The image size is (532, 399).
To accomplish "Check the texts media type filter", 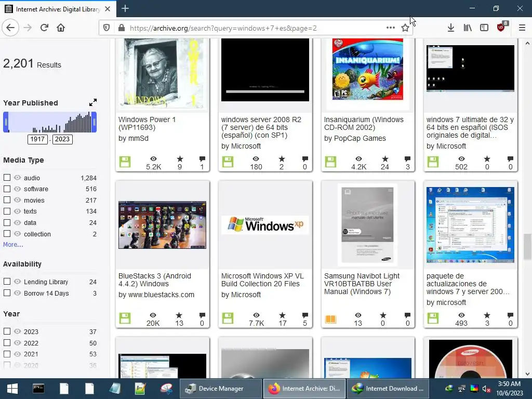I will 7,211.
